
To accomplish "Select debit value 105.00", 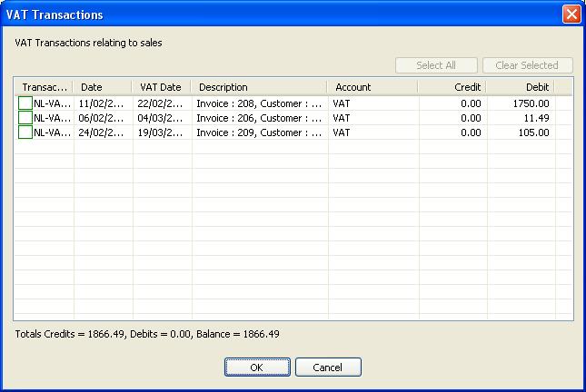I will [521, 132].
